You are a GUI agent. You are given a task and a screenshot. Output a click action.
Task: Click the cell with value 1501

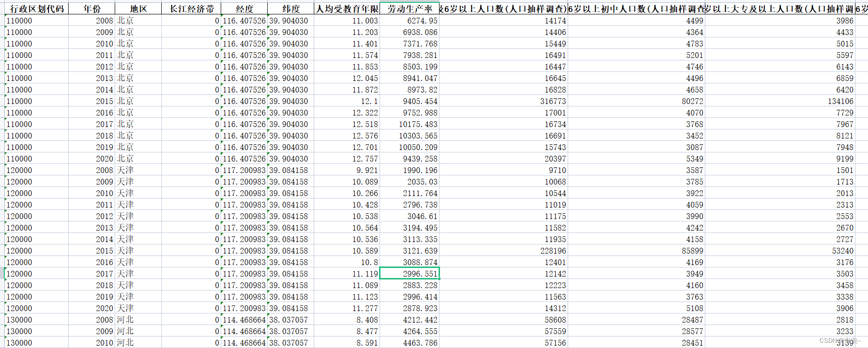[x=780, y=170]
